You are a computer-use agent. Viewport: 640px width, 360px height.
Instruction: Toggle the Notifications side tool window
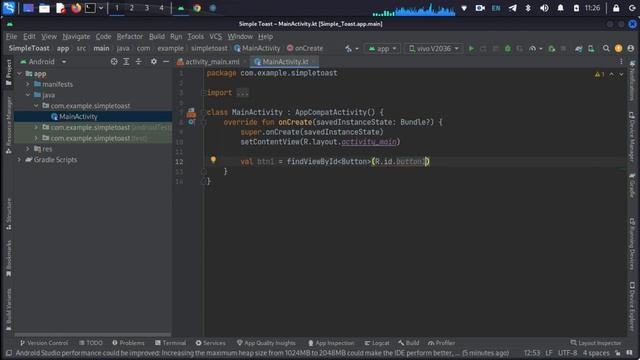click(x=632, y=81)
